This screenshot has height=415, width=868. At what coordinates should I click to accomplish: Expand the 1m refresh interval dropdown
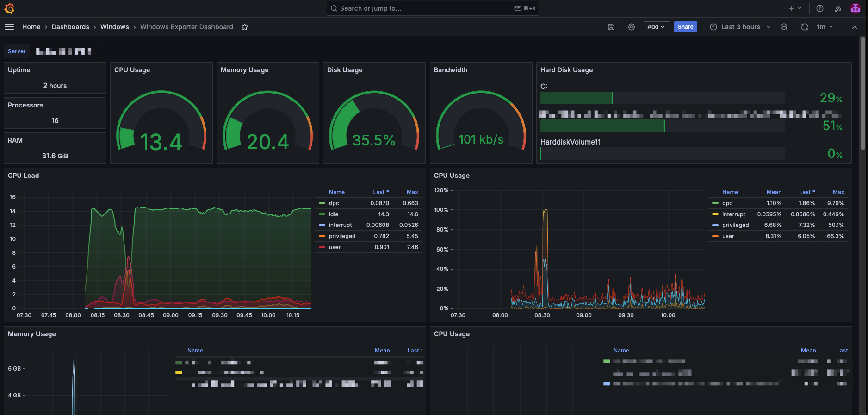825,27
